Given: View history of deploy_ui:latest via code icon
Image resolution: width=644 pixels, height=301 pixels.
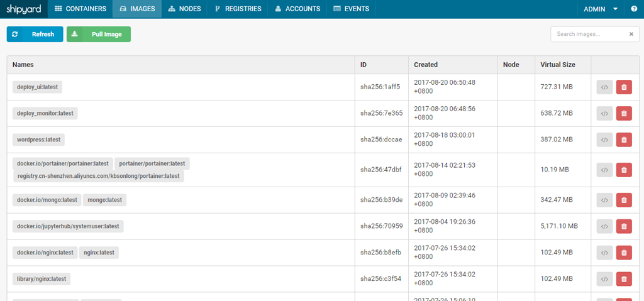Looking at the screenshot, I should pos(604,87).
